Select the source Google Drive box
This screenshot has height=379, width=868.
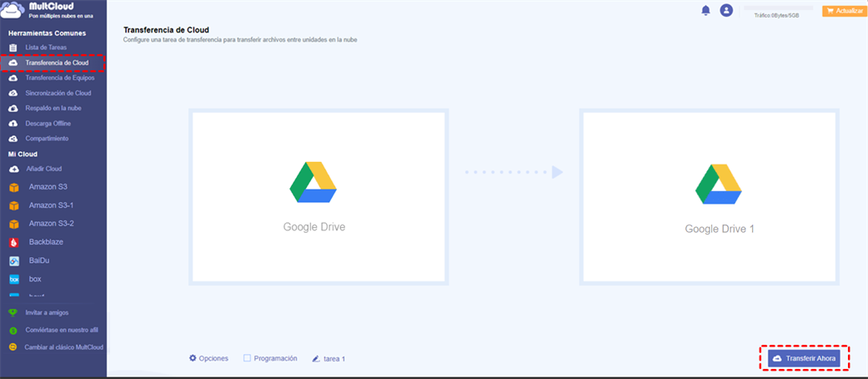(319, 197)
